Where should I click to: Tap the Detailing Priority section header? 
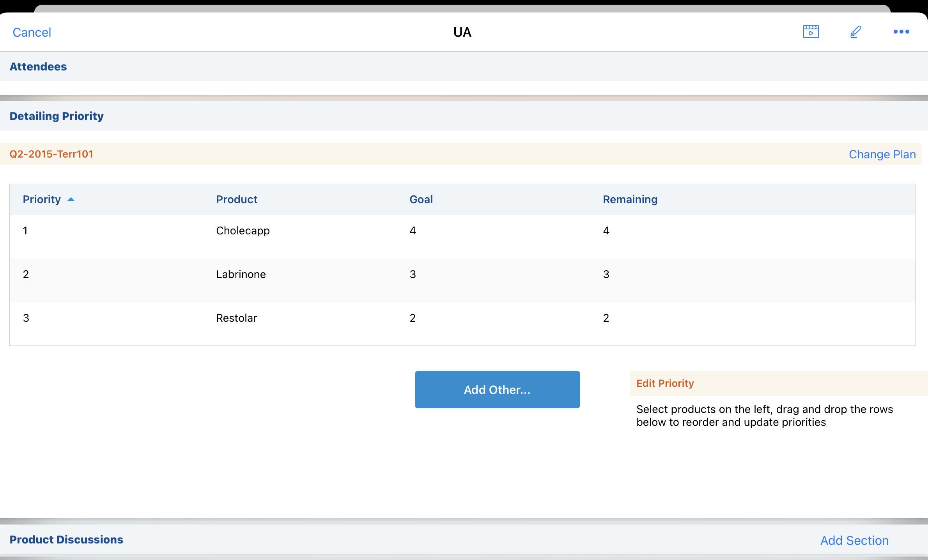[x=57, y=116]
